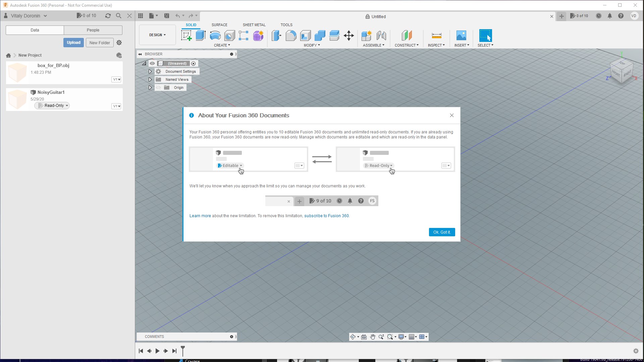
Task: Open the Design workspace dropdown
Action: 157,35
